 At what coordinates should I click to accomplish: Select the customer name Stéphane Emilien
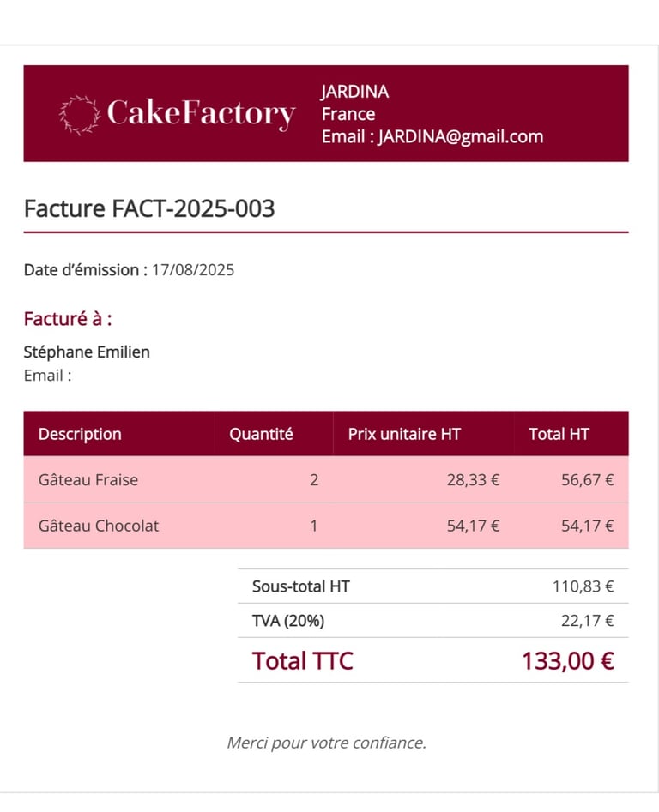click(87, 352)
